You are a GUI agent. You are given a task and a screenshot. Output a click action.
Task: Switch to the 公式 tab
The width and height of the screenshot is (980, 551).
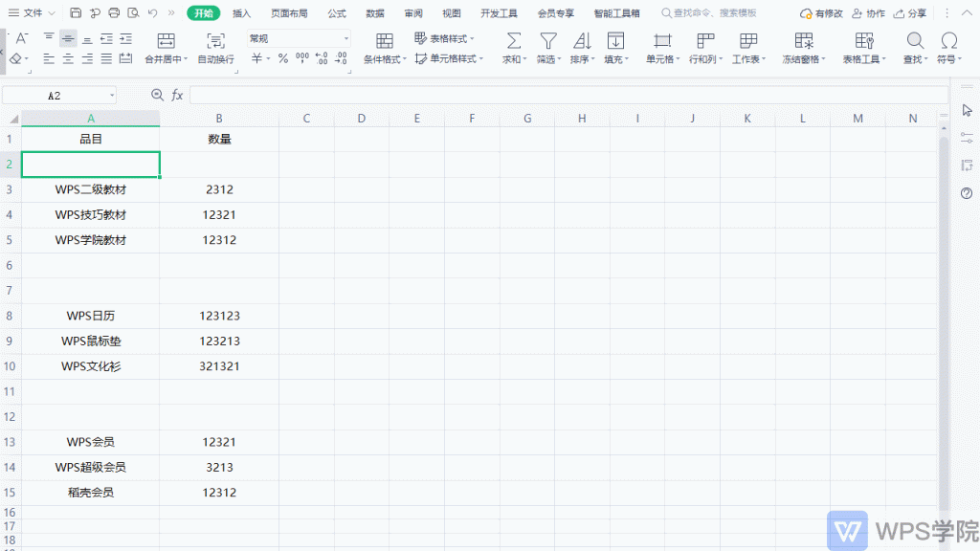(337, 13)
